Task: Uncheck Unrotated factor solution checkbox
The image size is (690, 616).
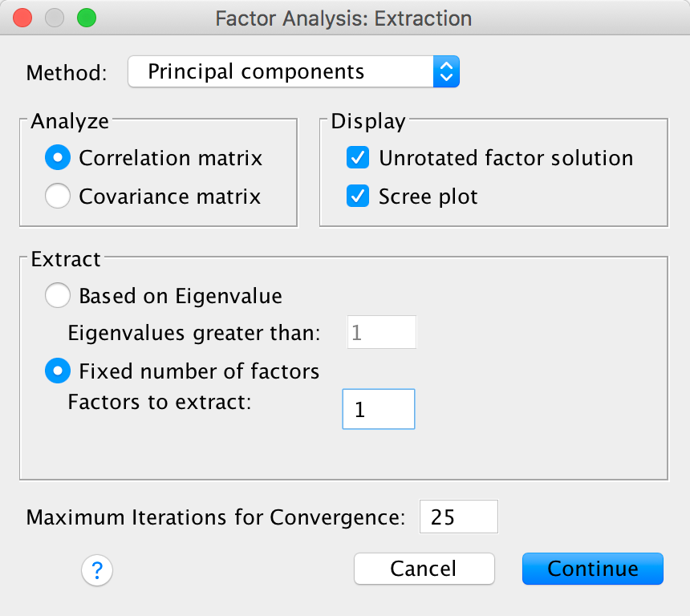Action: [358, 159]
